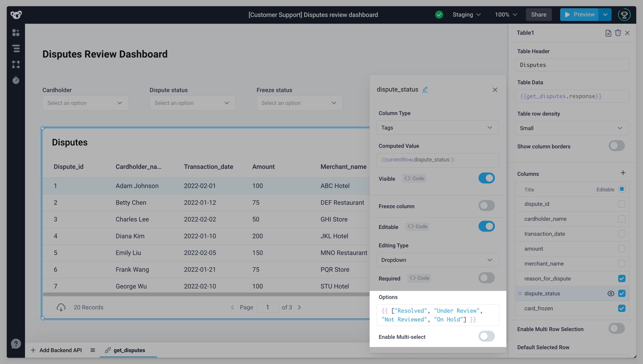This screenshot has height=364, width=643.
Task: Click the download records icon
Action: pos(61,307)
